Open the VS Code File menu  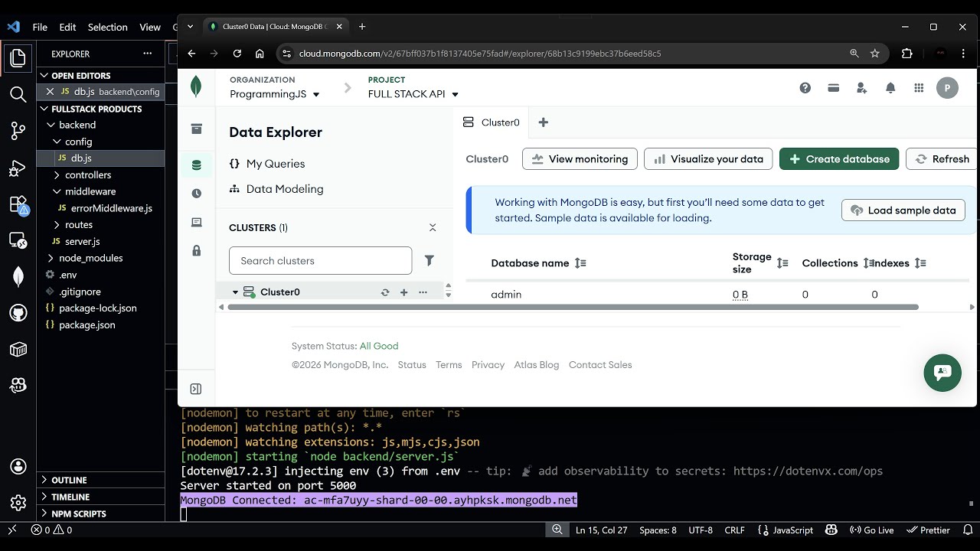click(40, 27)
